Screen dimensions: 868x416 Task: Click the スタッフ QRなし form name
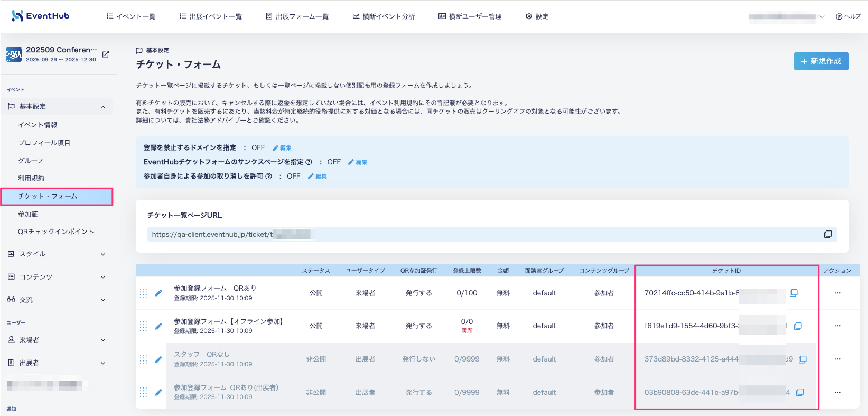(x=202, y=355)
